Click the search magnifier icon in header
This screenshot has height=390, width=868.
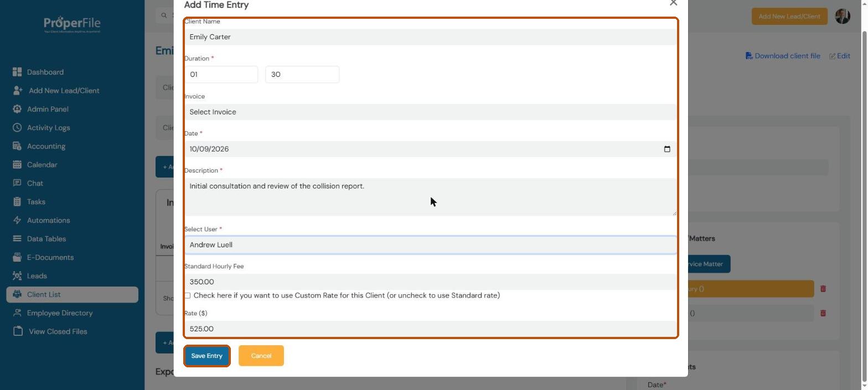coord(164,15)
